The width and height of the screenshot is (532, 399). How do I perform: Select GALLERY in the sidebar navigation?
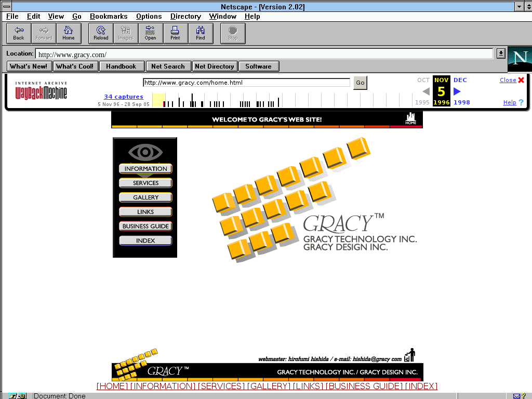point(145,197)
